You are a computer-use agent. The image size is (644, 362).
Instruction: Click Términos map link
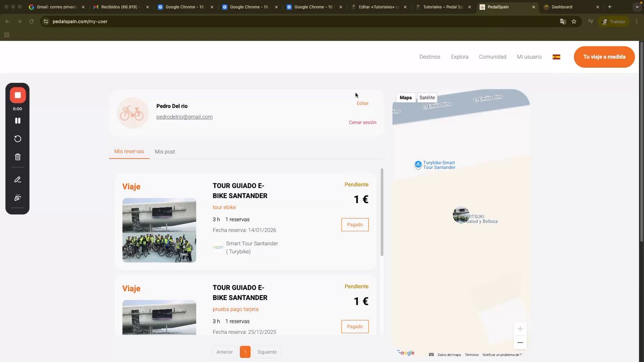click(x=471, y=354)
